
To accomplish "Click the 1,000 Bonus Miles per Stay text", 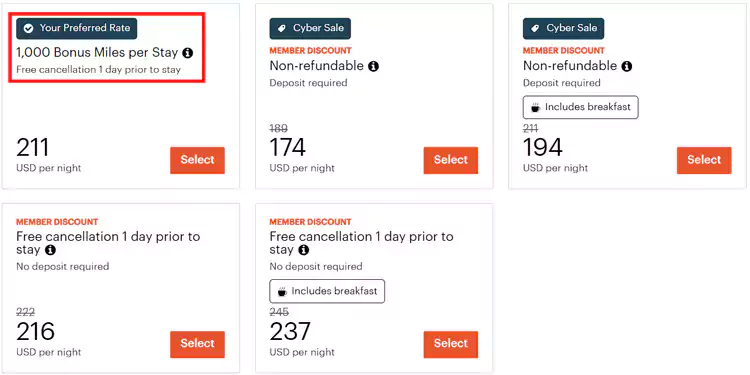I will 97,53.
